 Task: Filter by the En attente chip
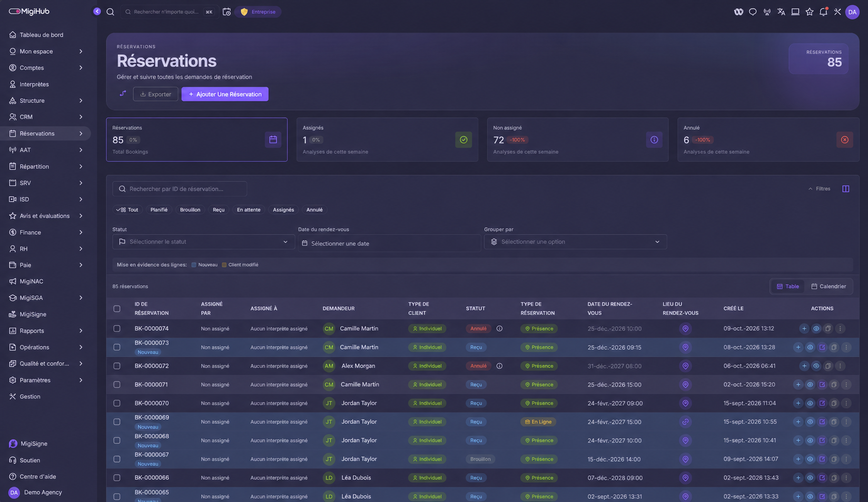pos(249,209)
